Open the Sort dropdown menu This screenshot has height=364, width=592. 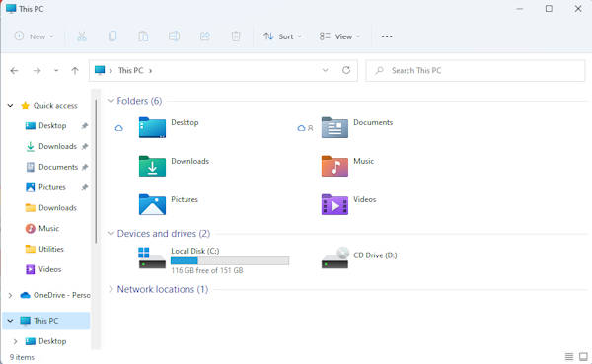click(283, 36)
